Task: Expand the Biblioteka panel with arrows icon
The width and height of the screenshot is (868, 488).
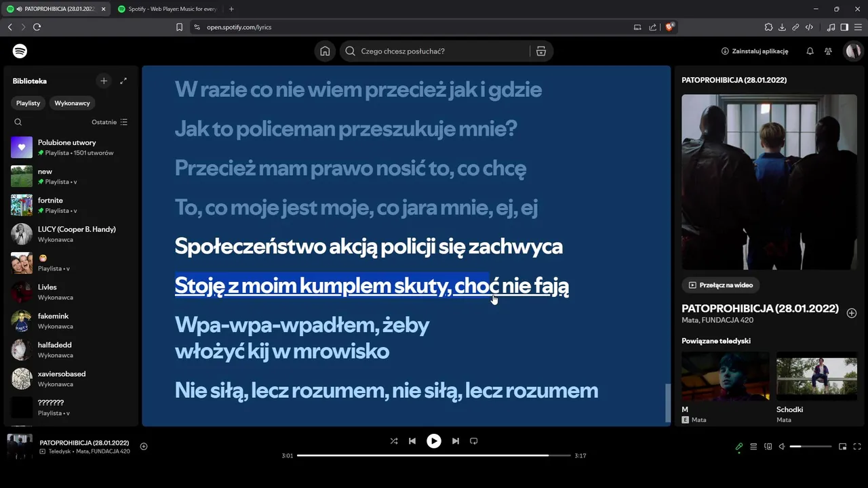Action: click(x=123, y=81)
